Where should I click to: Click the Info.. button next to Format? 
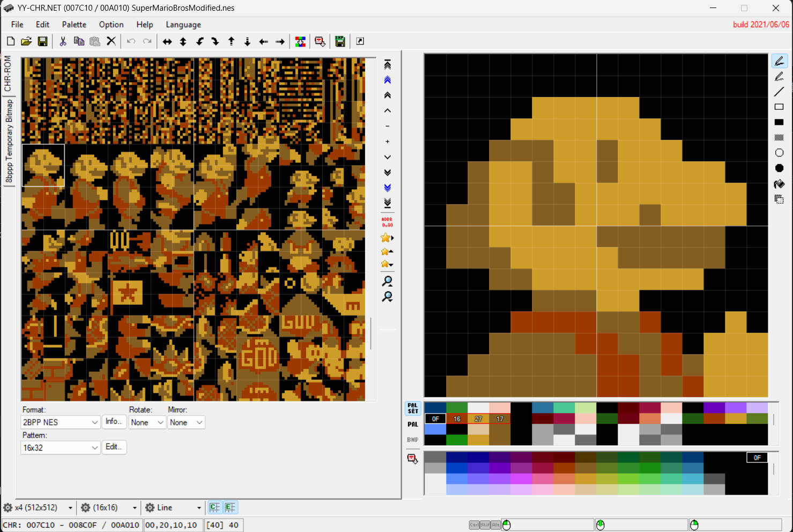(x=114, y=422)
